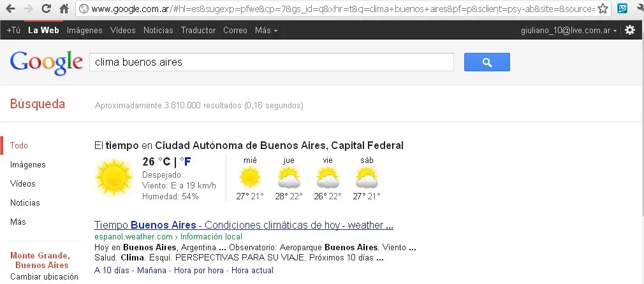
Task: Click 'Viento: E a 19 km/h' text
Action: pos(179,185)
